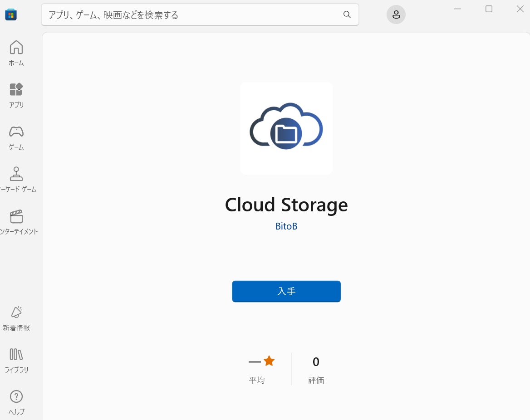
Task: Open the BitoB publisher link
Action: tap(286, 226)
